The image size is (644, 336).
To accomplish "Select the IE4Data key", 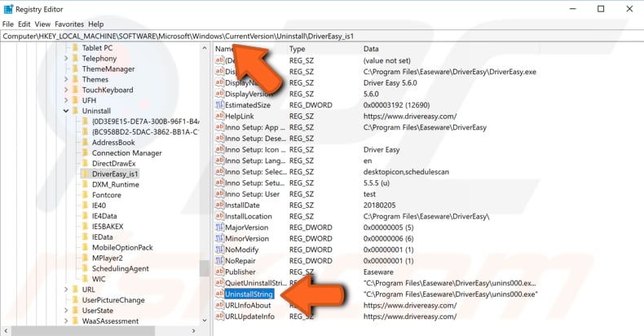I will 104,216.
